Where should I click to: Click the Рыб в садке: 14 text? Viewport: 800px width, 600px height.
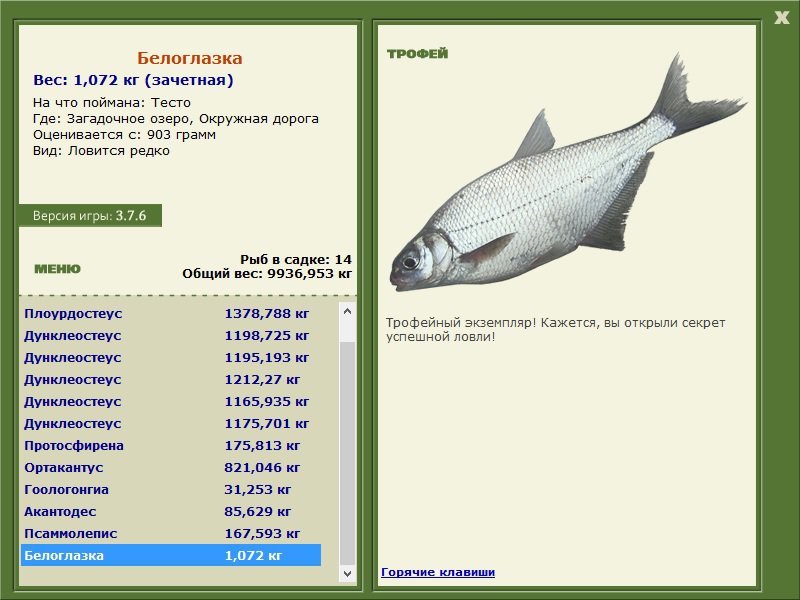[296, 260]
